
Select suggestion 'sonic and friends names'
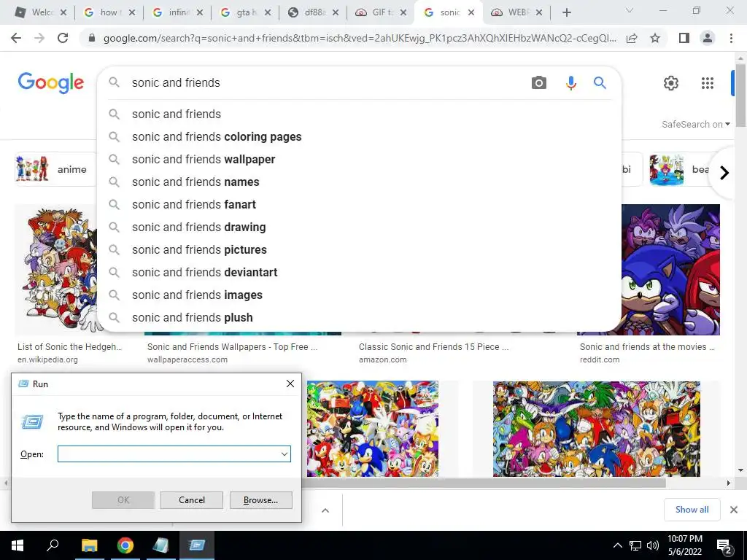359,182
